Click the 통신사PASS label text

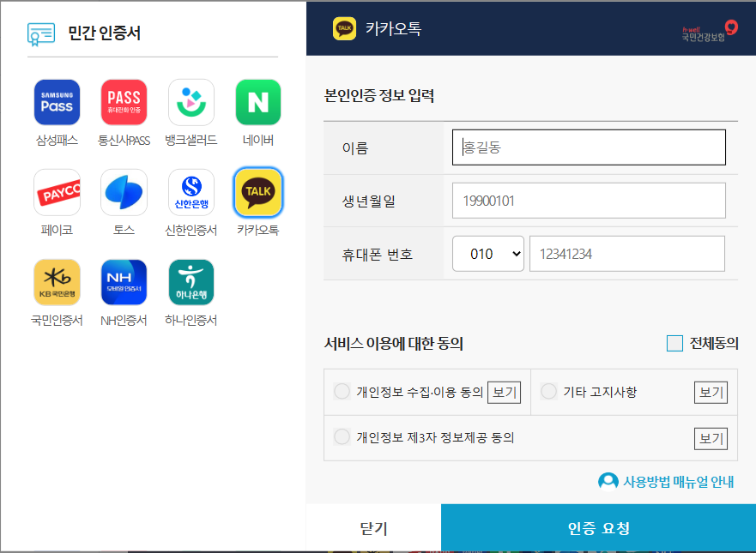pyautogui.click(x=124, y=140)
